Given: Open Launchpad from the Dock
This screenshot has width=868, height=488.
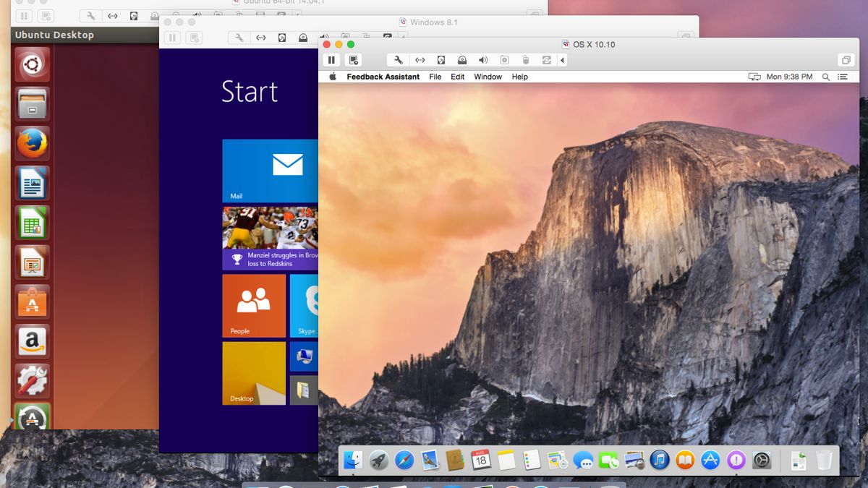Looking at the screenshot, I should [378, 460].
